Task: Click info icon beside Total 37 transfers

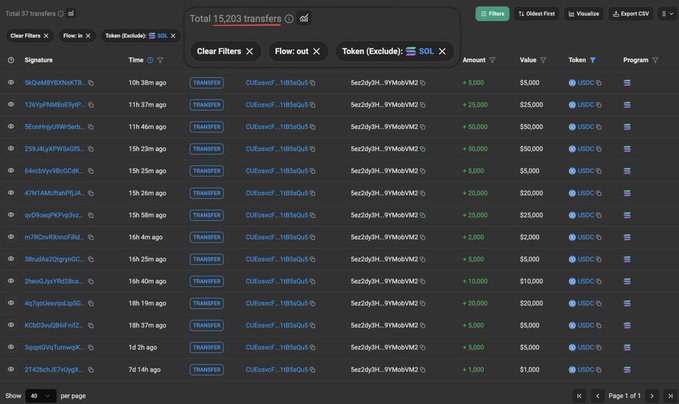Action: coord(61,13)
